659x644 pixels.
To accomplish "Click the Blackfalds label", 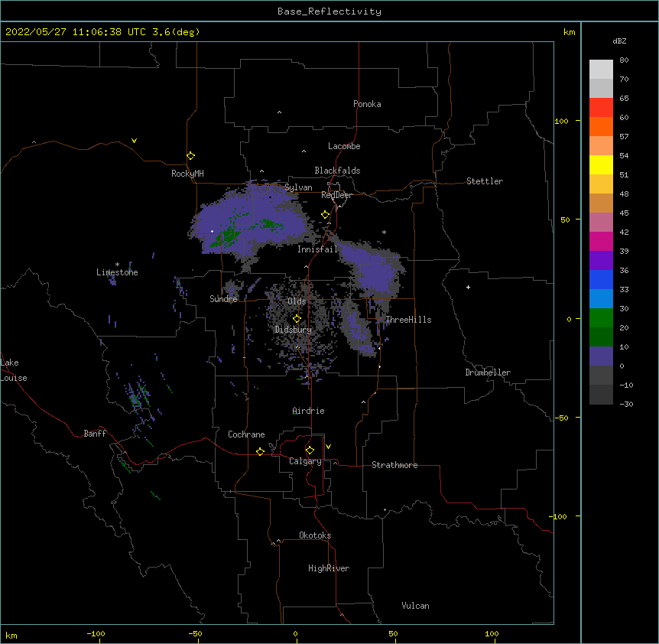I will coord(337,171).
